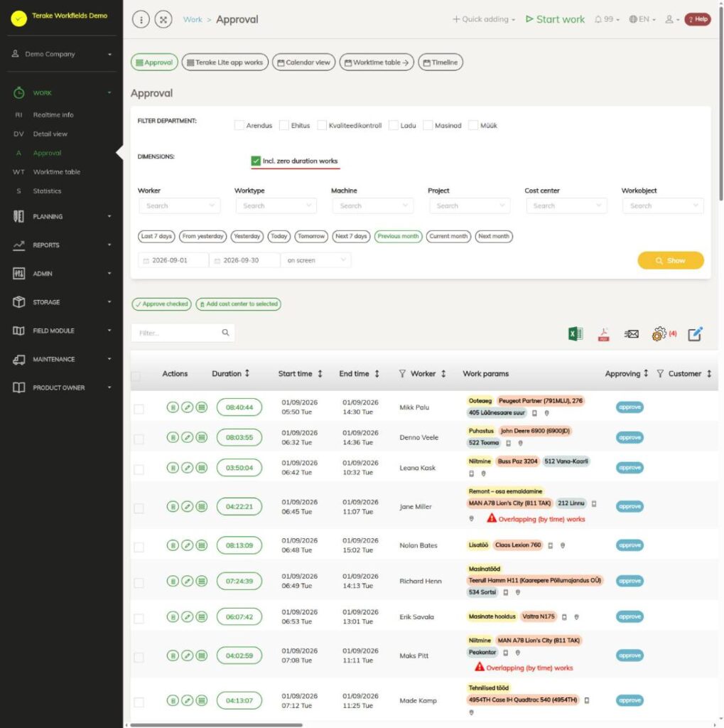Filter table by Worker funnel icon
This screenshot has width=724, height=728.
tap(402, 374)
